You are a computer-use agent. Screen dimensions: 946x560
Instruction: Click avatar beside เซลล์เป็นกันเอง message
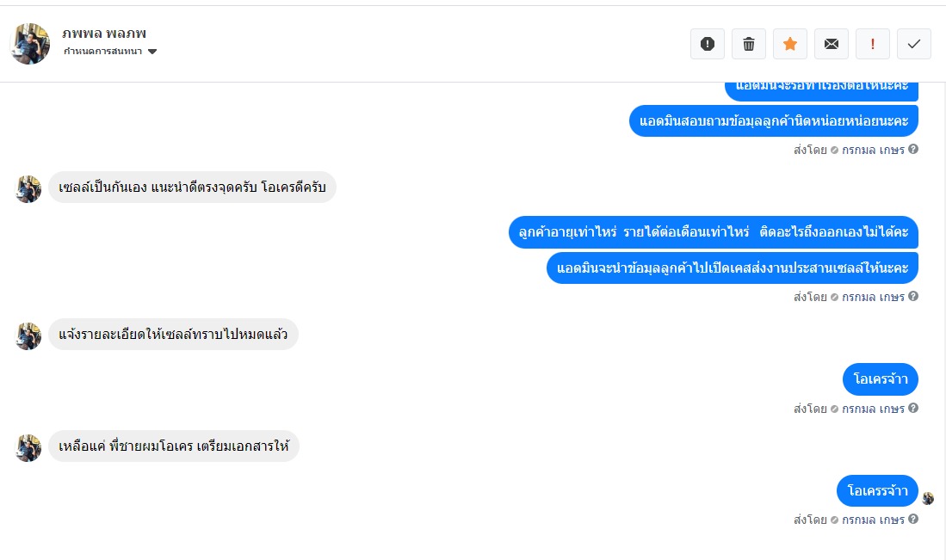[x=28, y=188]
